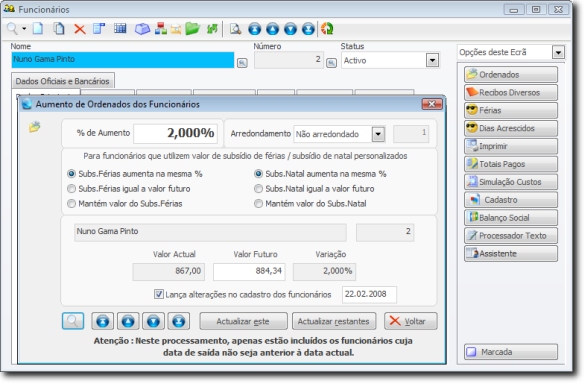Go to first record in main toolbar
The width and height of the screenshot is (584, 385).
tap(255, 29)
